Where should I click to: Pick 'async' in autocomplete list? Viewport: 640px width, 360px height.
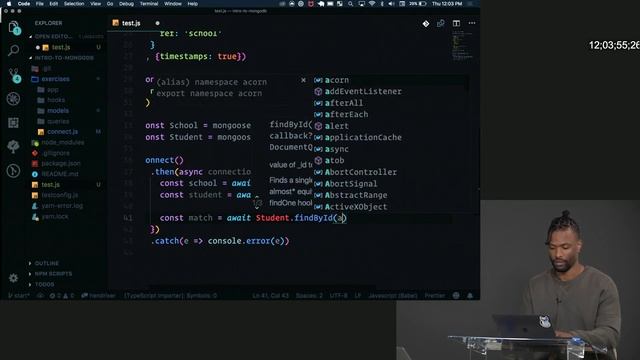pos(391,149)
